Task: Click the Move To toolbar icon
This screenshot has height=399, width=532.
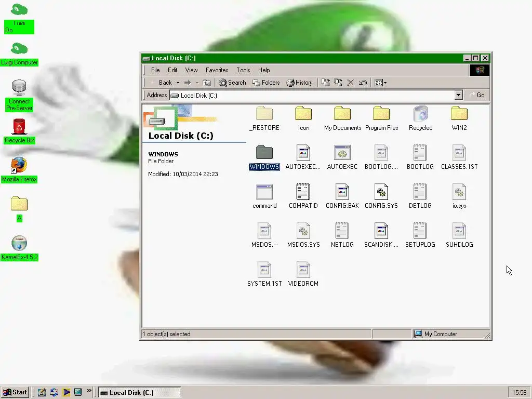Action: point(326,83)
